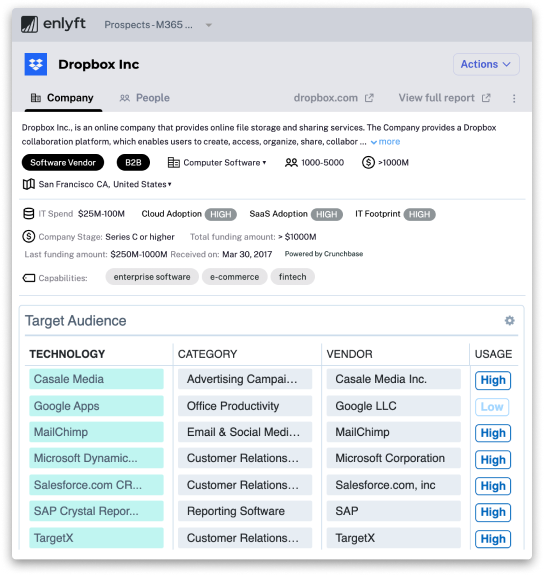The height and width of the screenshot is (576, 544).
Task: Click the Google Apps technology cell
Action: [96, 406]
